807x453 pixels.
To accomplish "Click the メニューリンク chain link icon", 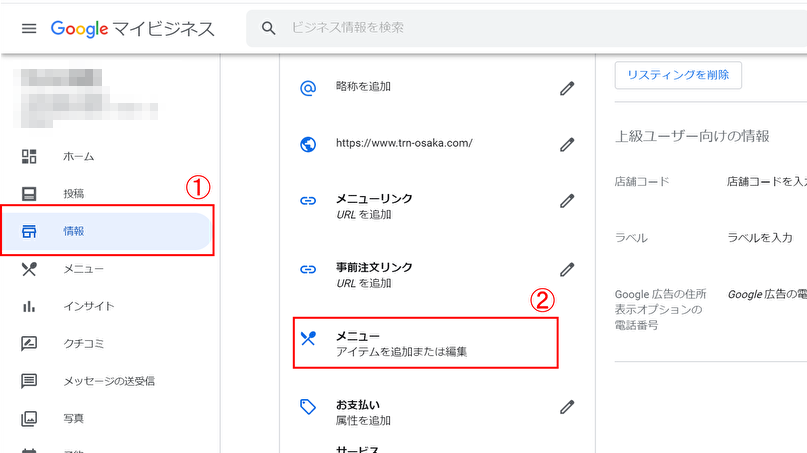I will (308, 201).
